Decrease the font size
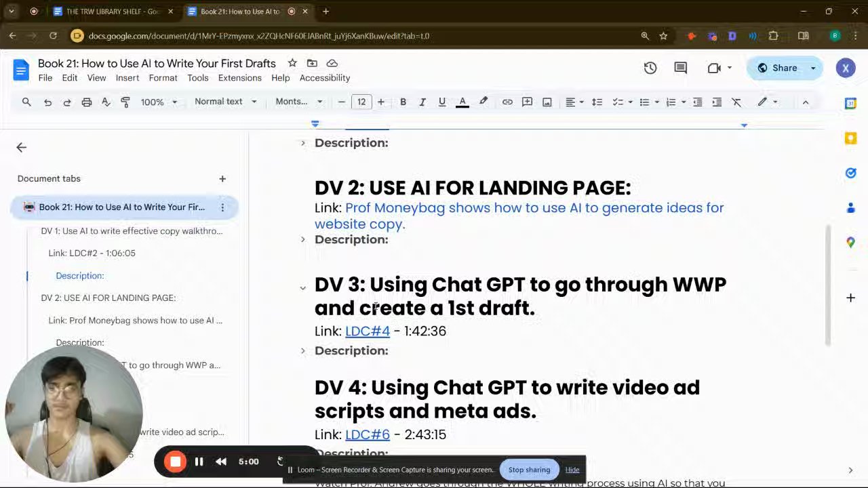This screenshot has height=488, width=868. pyautogui.click(x=342, y=102)
